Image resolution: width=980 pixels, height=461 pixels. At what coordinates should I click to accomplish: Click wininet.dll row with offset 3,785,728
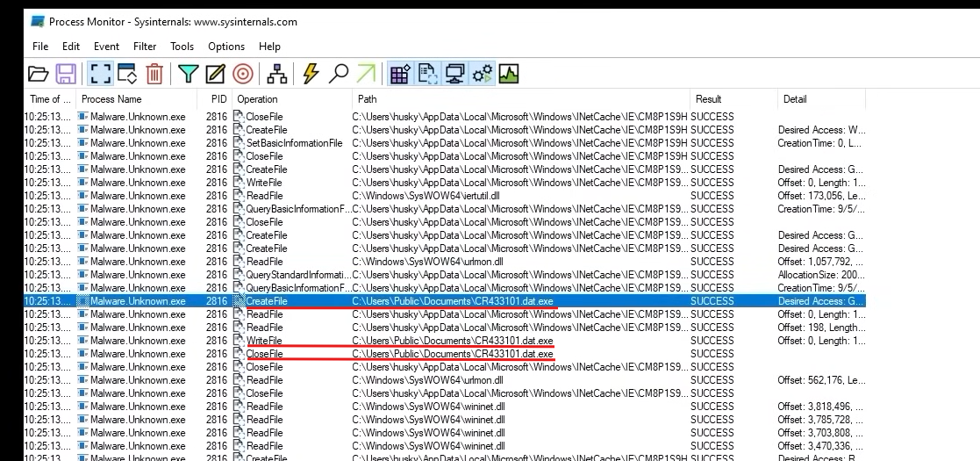(445, 419)
